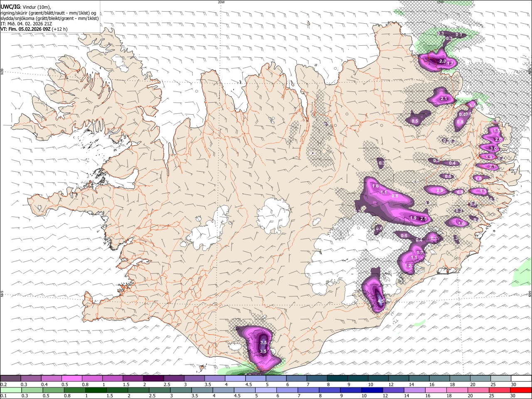Click the '4.5' value label on the map
The height and width of the screenshot is (399, 532).
pos(381,301)
